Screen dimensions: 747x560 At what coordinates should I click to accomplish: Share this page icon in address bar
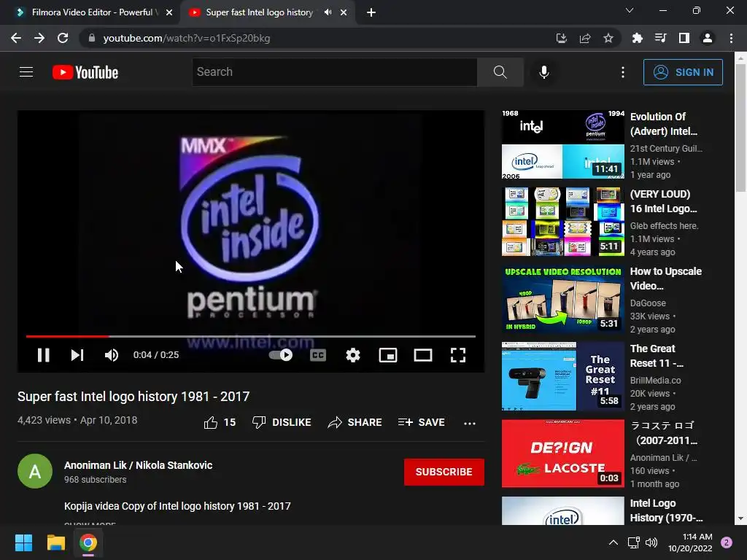[x=585, y=38]
